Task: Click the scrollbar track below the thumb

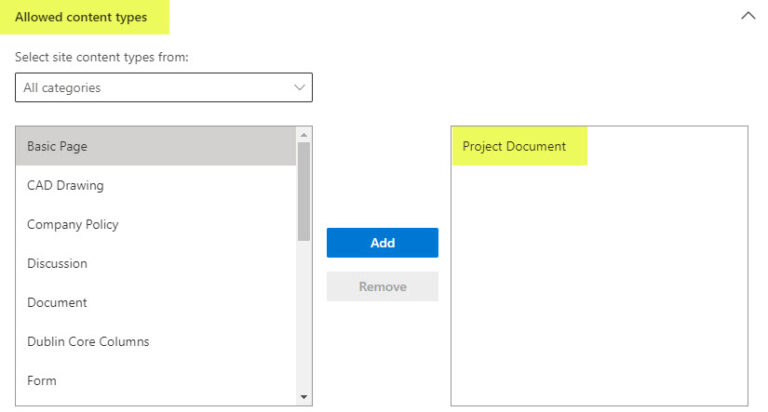Action: [x=304, y=316]
